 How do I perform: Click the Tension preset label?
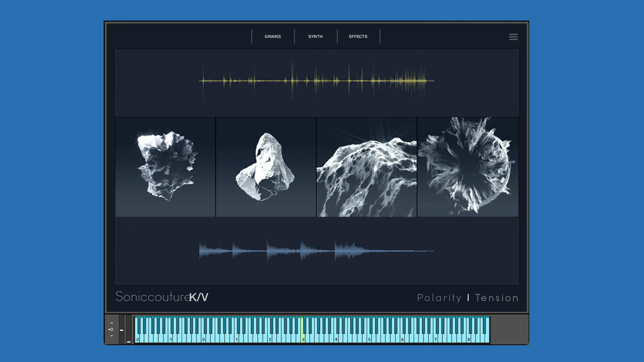496,298
